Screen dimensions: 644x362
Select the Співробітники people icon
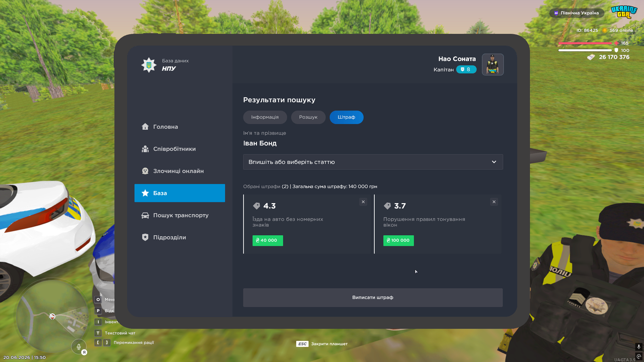point(145,149)
